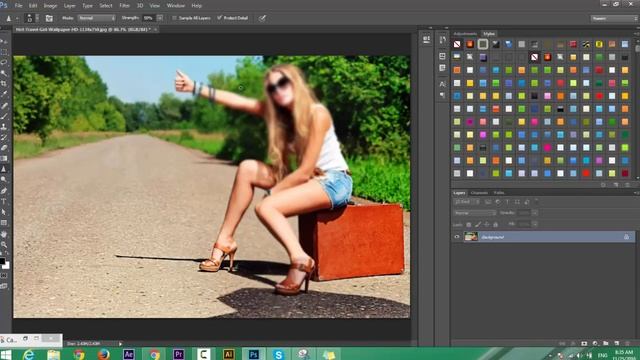The width and height of the screenshot is (640, 360).
Task: Hide the Background layer
Action: (457, 237)
